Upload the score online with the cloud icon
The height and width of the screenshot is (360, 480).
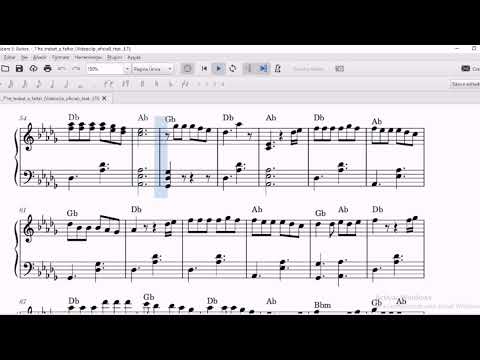(x=33, y=69)
